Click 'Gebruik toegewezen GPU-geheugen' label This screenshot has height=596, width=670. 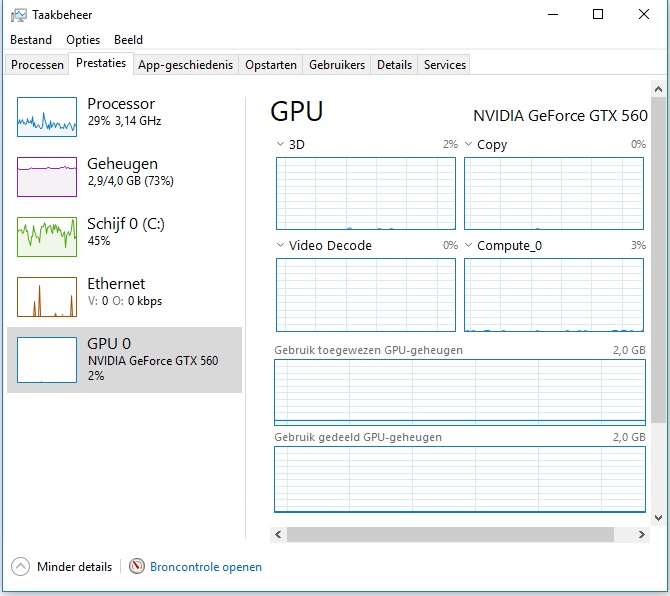[x=368, y=350]
